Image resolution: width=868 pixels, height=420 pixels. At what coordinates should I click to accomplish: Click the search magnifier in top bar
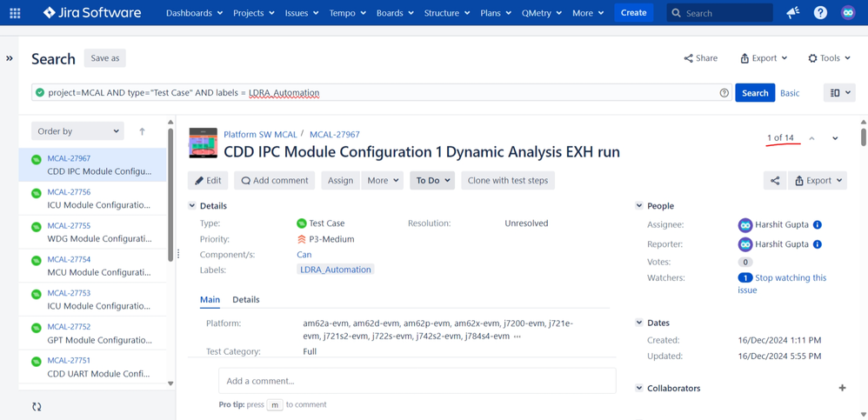(677, 13)
